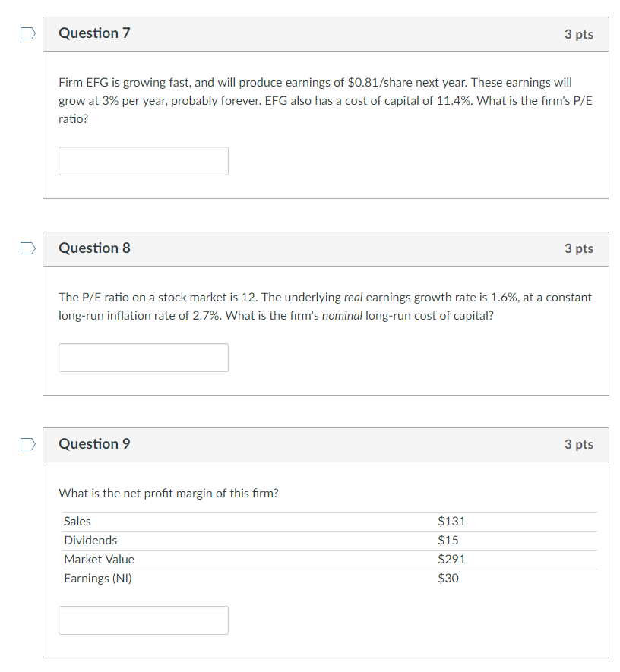Click the 3 pts label of Question 8
This screenshot has width=620, height=672.
coord(578,249)
